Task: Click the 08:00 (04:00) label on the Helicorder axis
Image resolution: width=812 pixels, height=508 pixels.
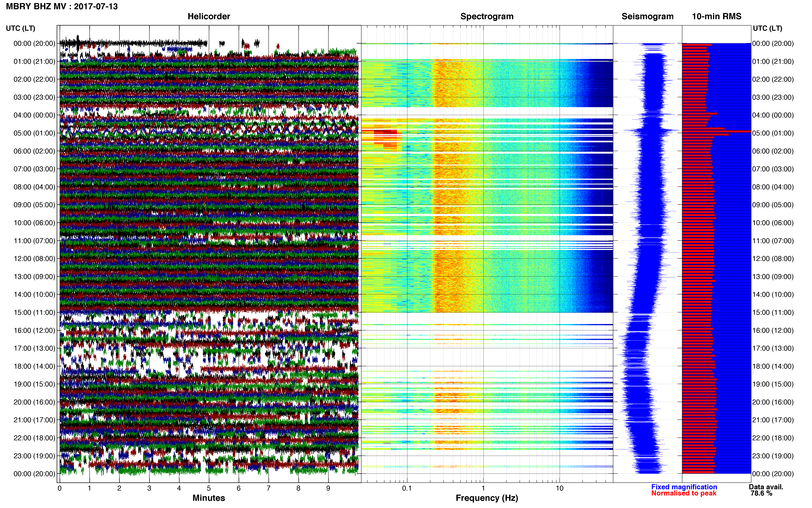Action: 34,187
